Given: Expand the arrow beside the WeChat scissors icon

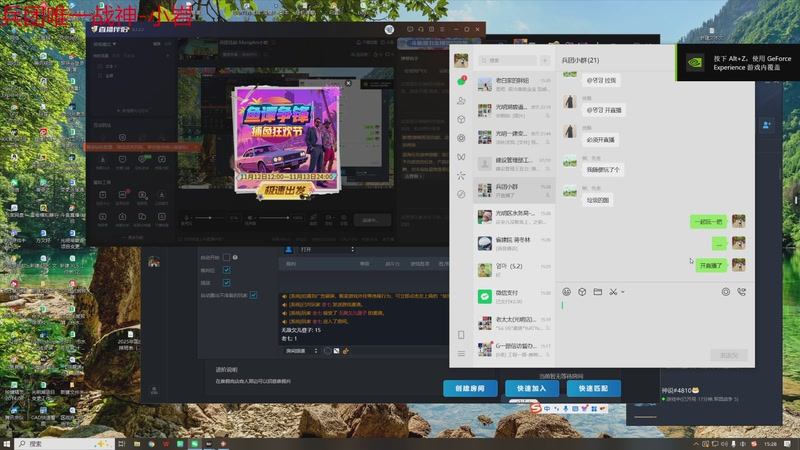Looking at the screenshot, I should click(623, 292).
